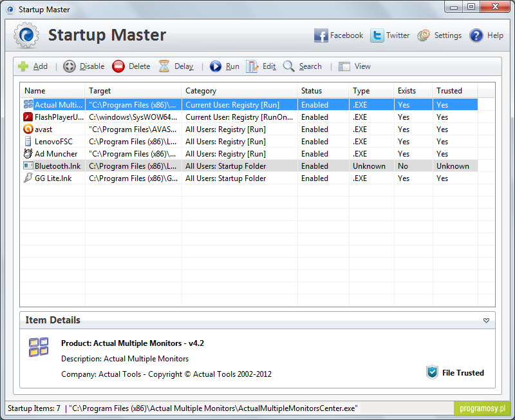Viewport: 515px width, 420px height.
Task: Sort by the Status column header
Action: 323,91
